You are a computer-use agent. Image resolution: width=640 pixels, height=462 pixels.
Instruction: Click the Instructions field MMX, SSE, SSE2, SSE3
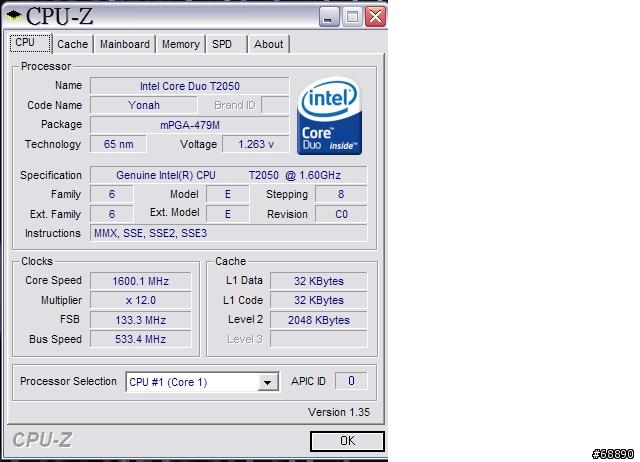229,233
